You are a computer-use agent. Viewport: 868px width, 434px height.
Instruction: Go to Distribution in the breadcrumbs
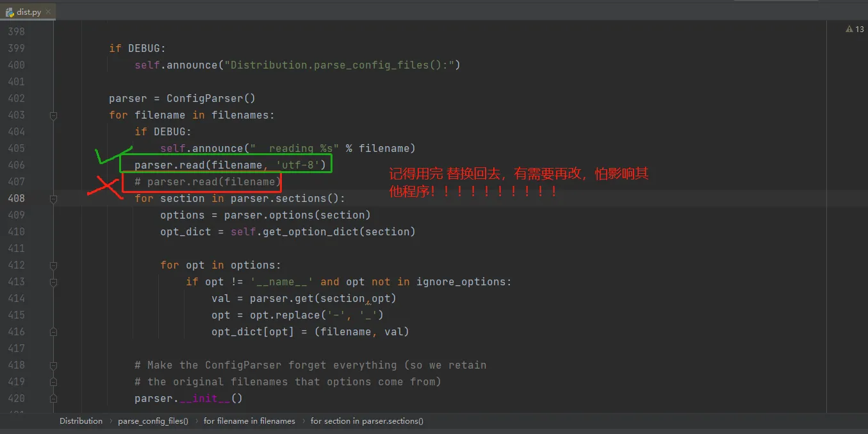pyautogui.click(x=81, y=421)
